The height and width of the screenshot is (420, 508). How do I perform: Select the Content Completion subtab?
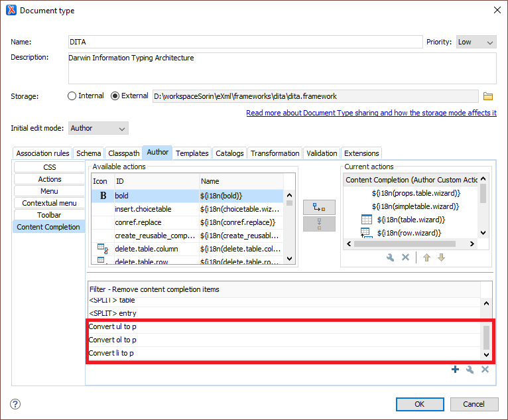[48, 227]
